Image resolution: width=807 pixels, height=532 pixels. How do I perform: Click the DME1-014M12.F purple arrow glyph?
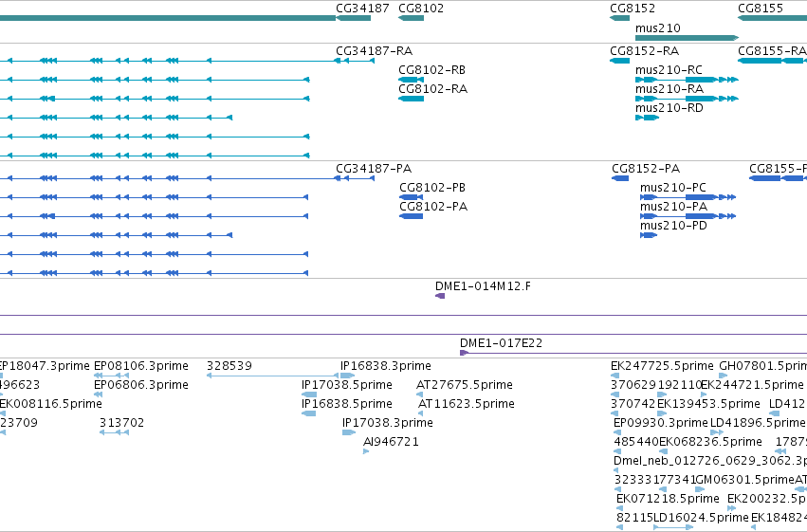coord(440,296)
